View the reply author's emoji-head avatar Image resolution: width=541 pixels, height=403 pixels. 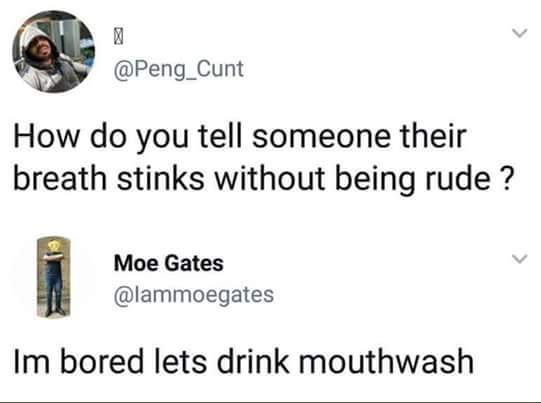[53, 277]
